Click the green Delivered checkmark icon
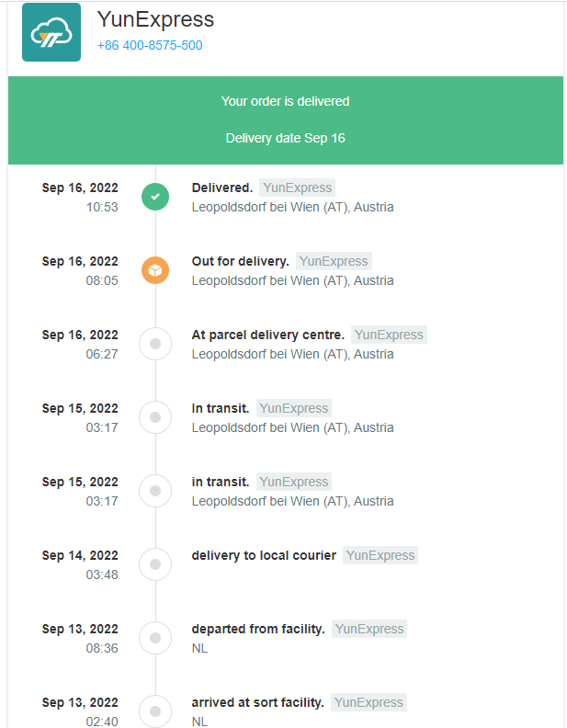Image resolution: width=567 pixels, height=728 pixels. click(155, 197)
